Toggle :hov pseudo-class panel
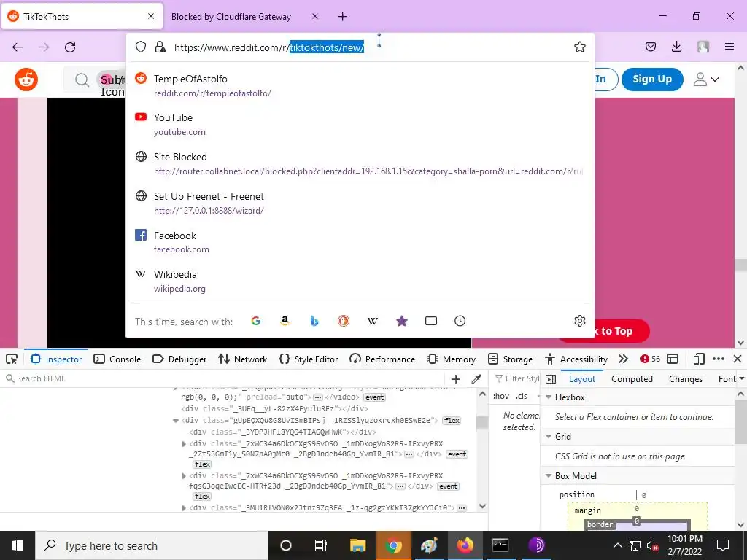The height and width of the screenshot is (560, 747). [x=501, y=396]
